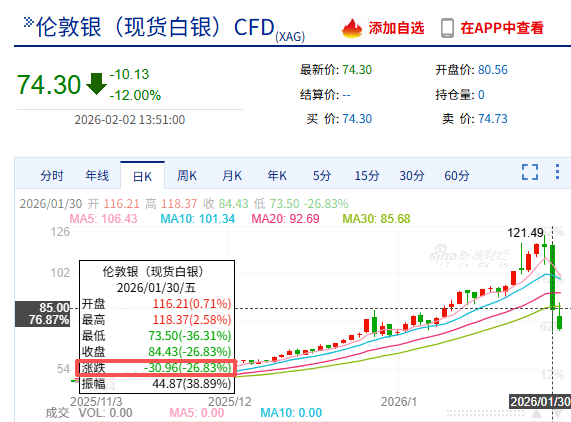
Task: Click the title 伦敦银（现货白银）CFD
Action: tap(155, 27)
